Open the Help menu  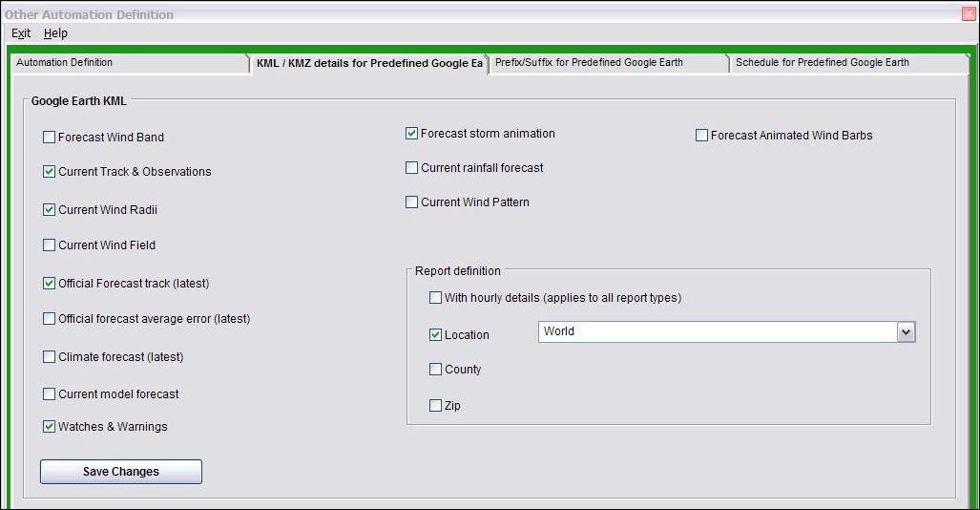55,33
